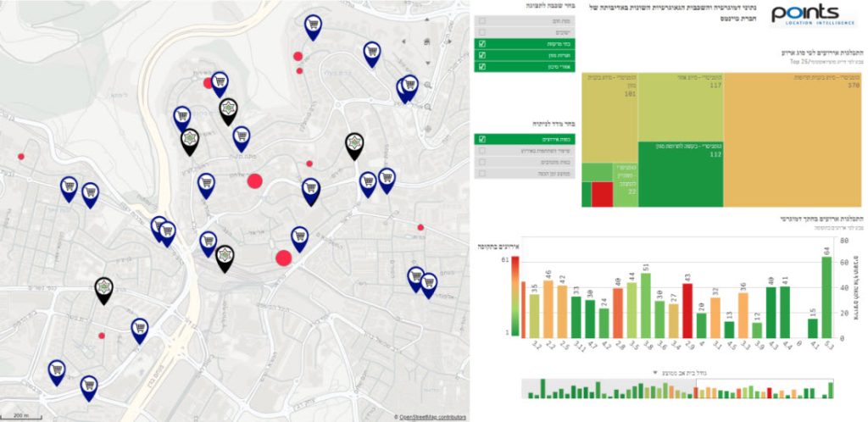
Task: Select the orange treemap cell labeled 370
Action: pyautogui.click(x=790, y=140)
